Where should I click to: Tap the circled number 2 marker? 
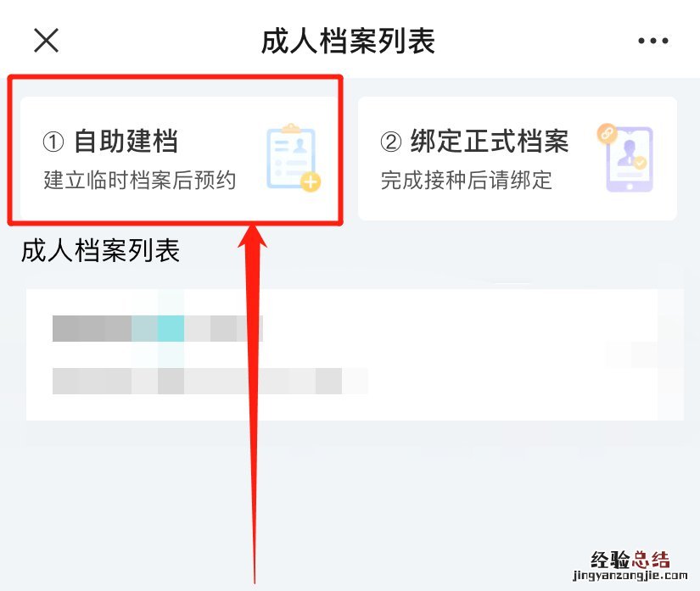tap(391, 142)
